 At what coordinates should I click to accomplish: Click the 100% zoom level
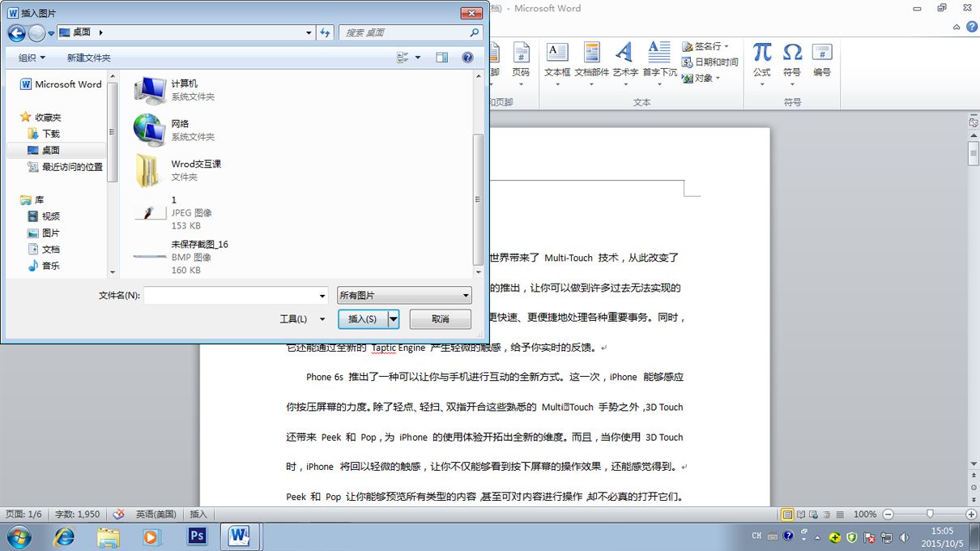pos(865,514)
